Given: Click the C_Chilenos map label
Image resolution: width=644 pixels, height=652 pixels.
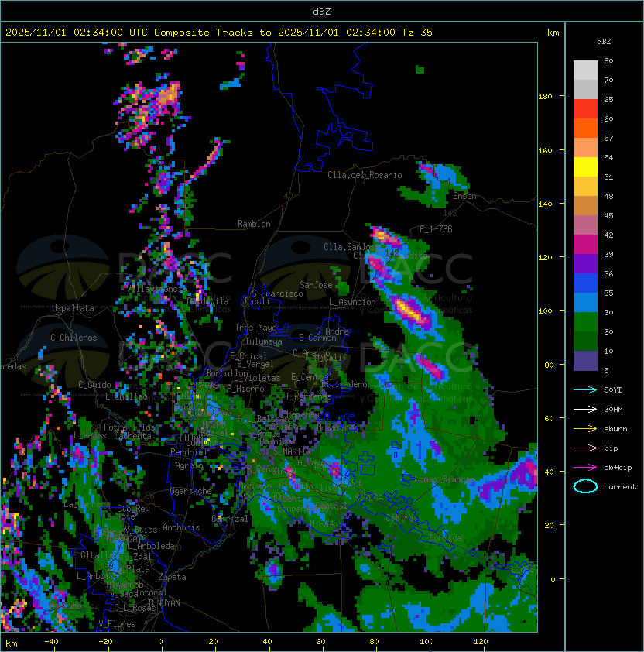Looking at the screenshot, I should click(74, 338).
